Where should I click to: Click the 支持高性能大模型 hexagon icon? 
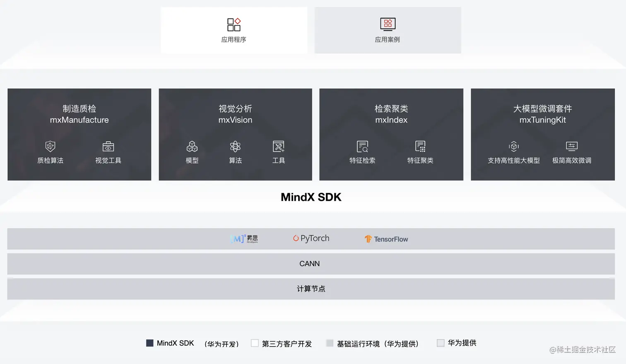point(514,146)
